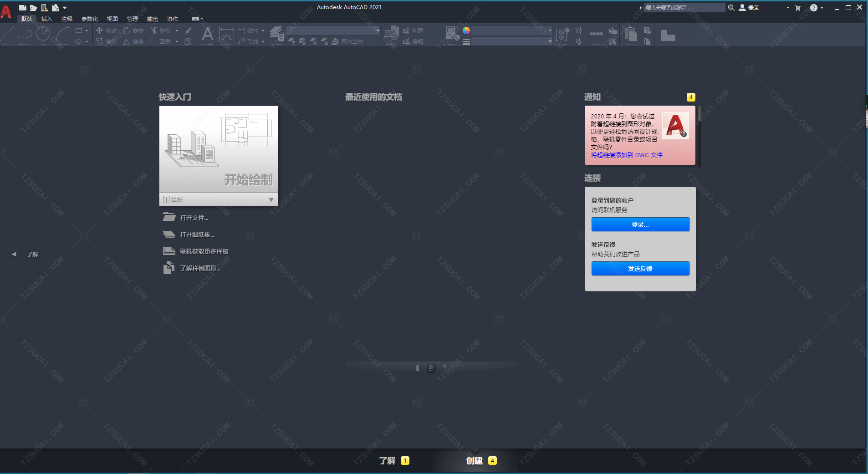
Task: Select the Circle tool in ribbon
Action: pyautogui.click(x=43, y=34)
